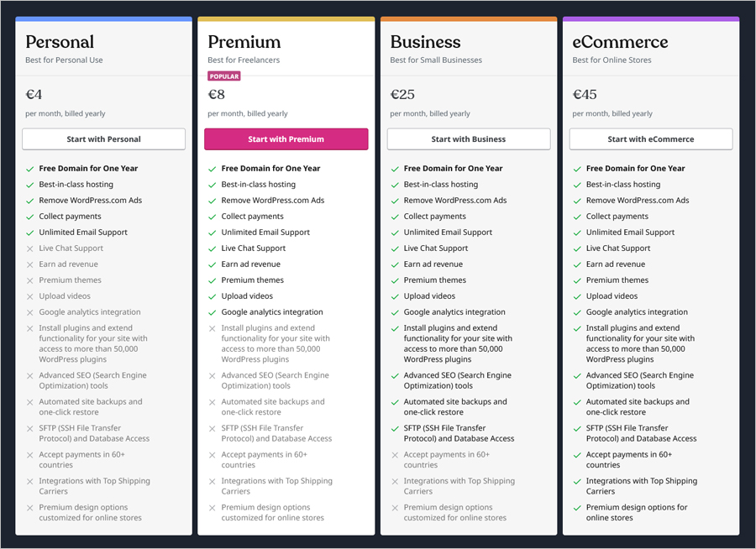756x549 pixels.
Task: Click X icon next to Personal Upload videos
Action: (x=30, y=296)
